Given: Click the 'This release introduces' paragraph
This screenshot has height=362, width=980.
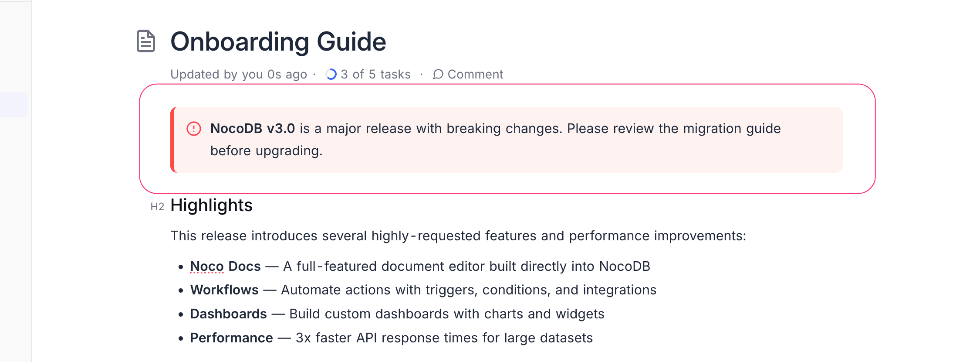Looking at the screenshot, I should pyautogui.click(x=458, y=236).
